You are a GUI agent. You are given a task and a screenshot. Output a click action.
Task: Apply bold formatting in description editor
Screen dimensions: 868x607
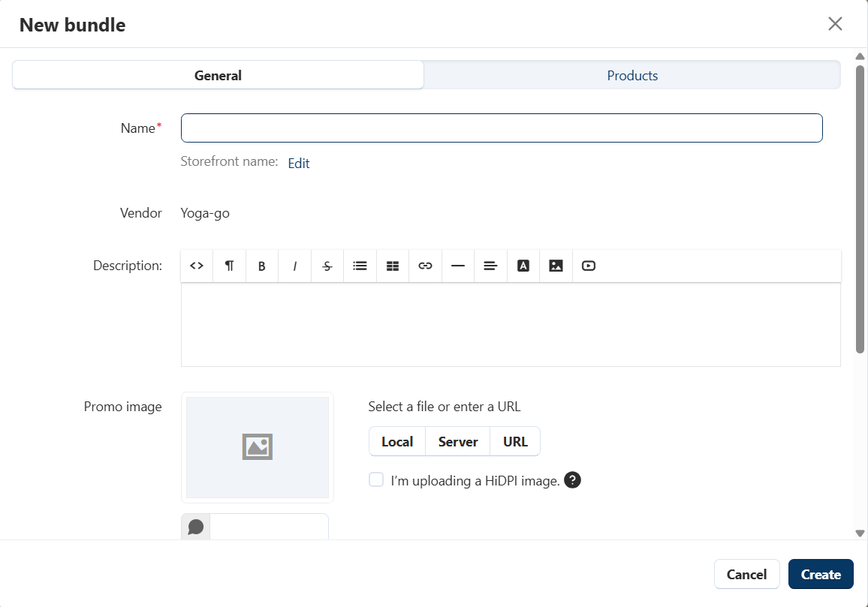pos(262,266)
